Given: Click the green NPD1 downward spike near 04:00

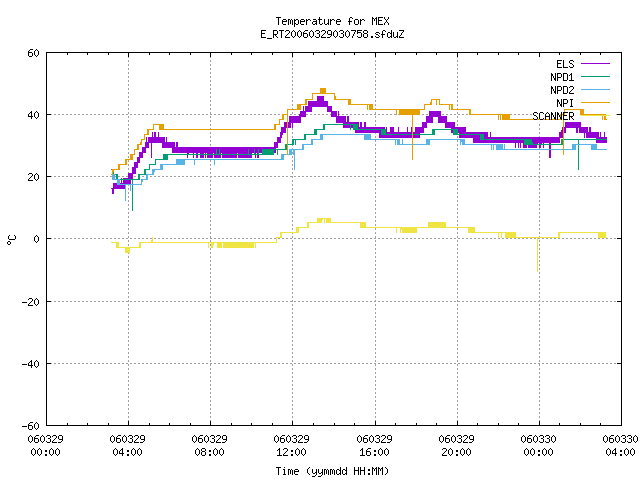Looking at the screenshot, I should (x=132, y=195).
